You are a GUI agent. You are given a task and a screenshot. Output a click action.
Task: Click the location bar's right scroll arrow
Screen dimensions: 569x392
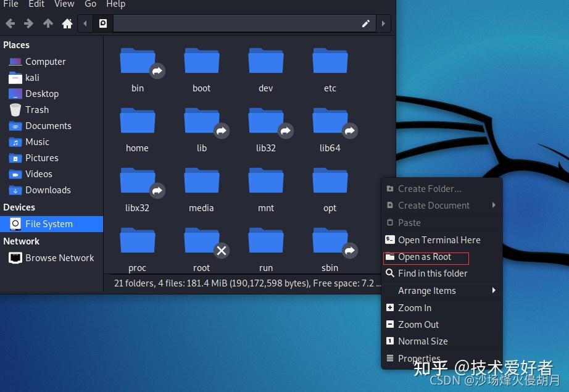coord(383,23)
